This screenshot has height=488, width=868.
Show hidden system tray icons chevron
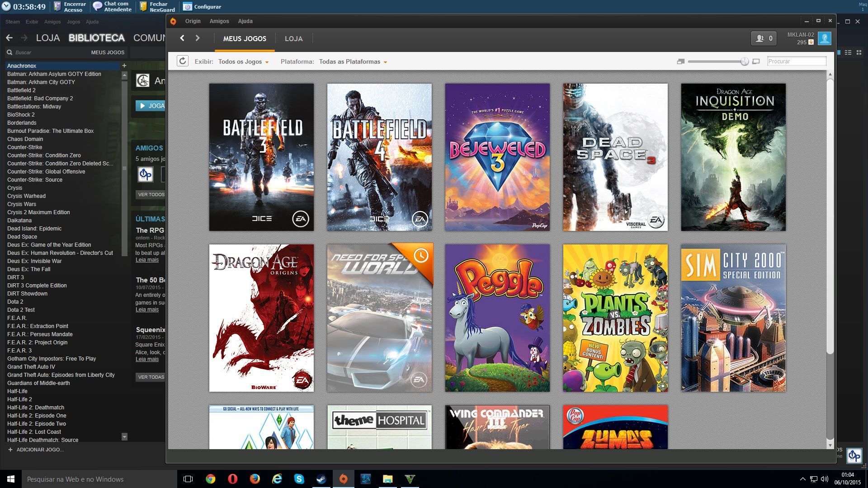click(x=802, y=479)
